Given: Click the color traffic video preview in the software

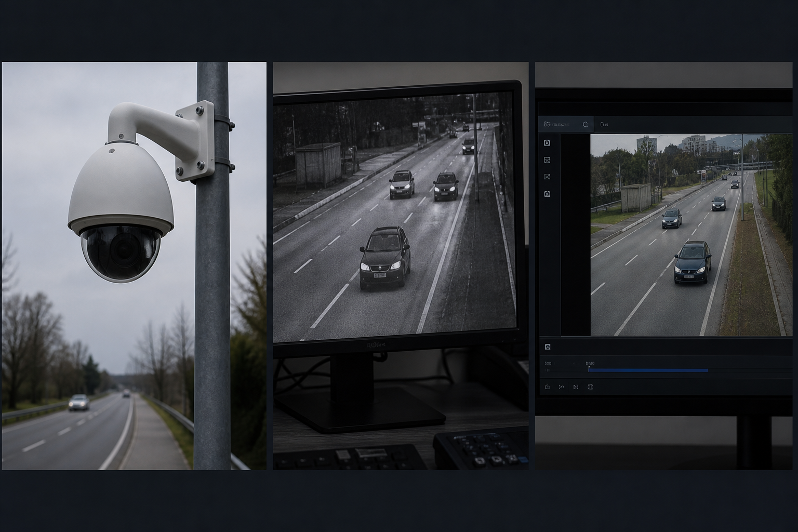Looking at the screenshot, I should (691, 235).
